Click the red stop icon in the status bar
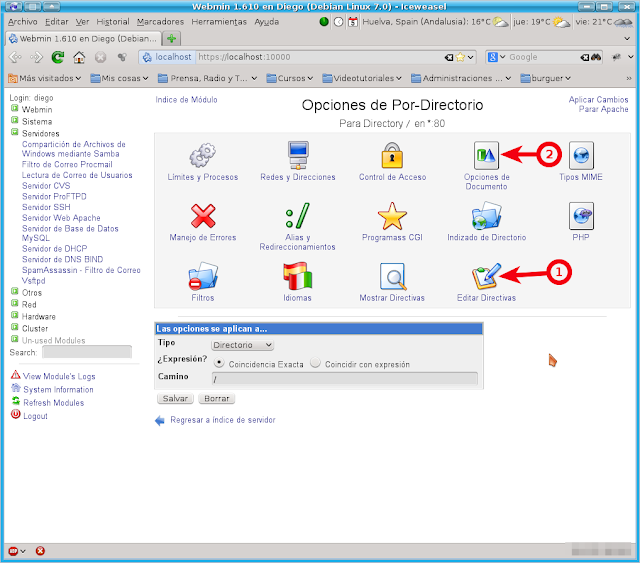The image size is (640, 563). coord(40,551)
